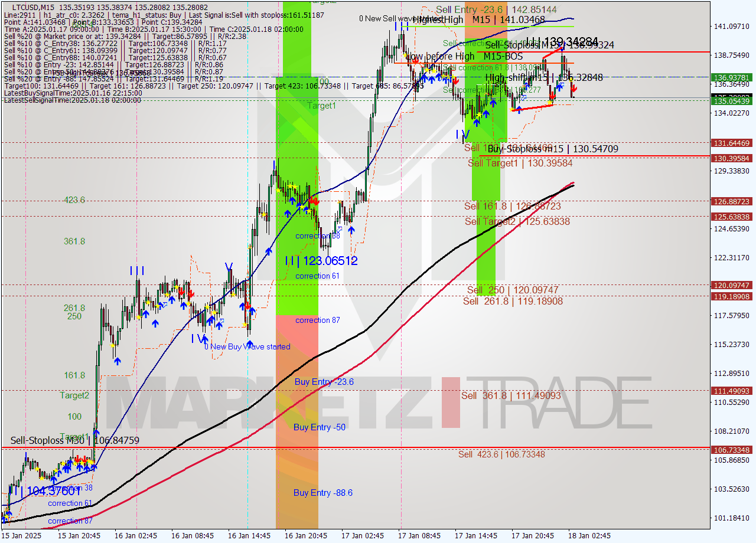Viewport: 756px width, 543px height.
Task: Click the 'Buy Entry -50' label
Action: coord(320,427)
